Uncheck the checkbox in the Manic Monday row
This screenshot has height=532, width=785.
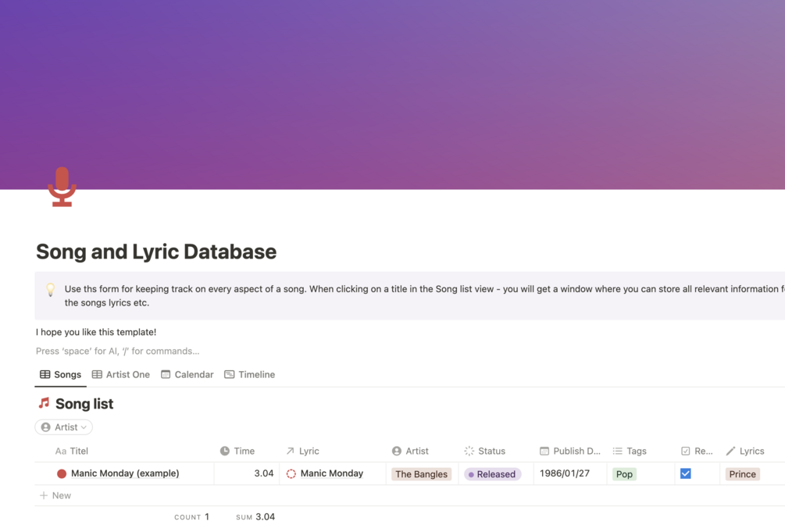(x=686, y=473)
